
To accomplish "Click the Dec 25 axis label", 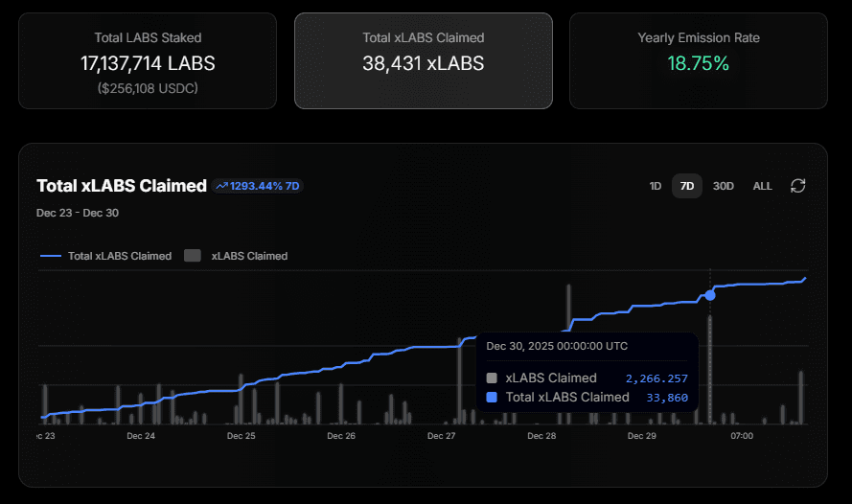I will tap(242, 436).
